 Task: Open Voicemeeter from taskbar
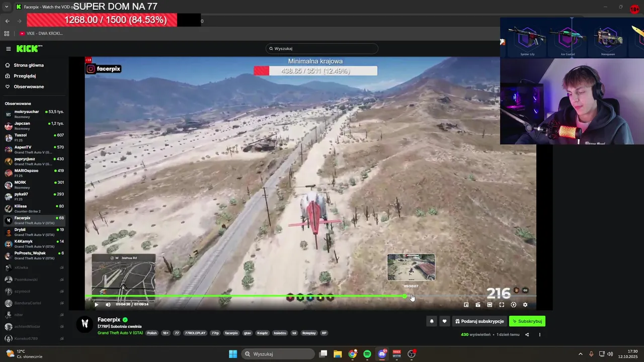(x=396, y=354)
